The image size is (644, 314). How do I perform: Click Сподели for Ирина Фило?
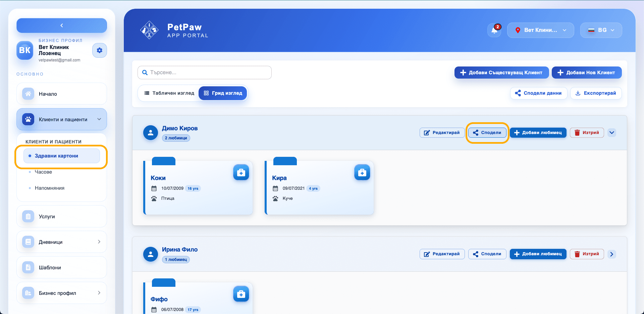point(487,254)
